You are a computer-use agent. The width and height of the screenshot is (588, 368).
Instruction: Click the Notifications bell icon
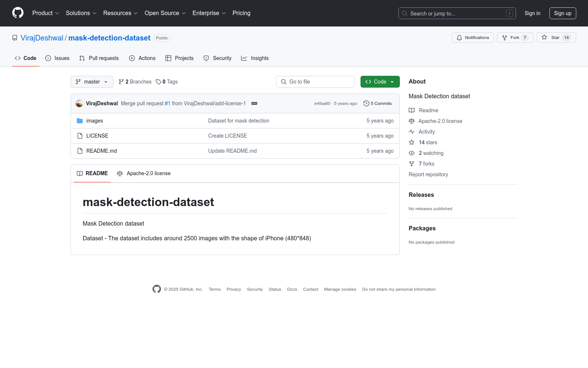459,38
